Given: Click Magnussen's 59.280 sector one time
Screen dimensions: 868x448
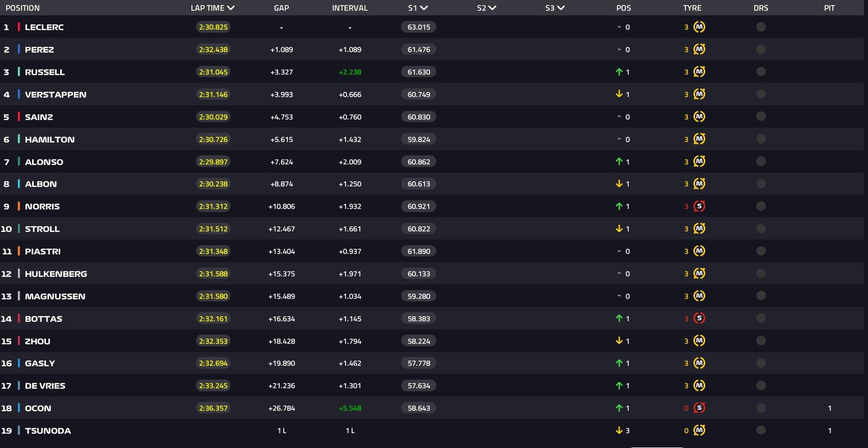Looking at the screenshot, I should click(x=418, y=296).
